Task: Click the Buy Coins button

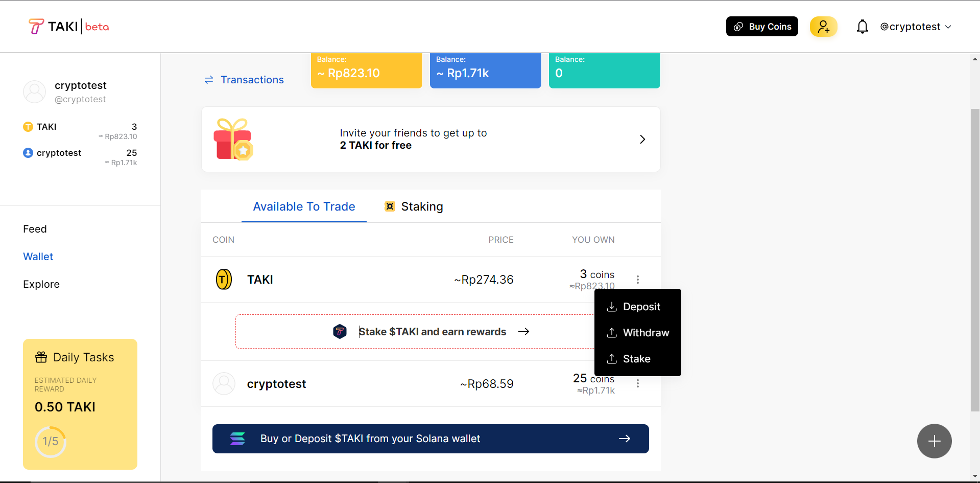Action: (x=762, y=27)
